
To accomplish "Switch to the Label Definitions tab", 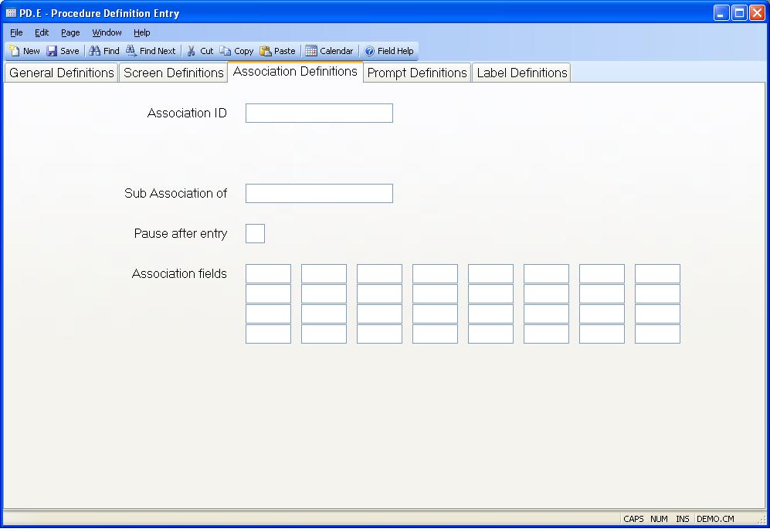I will (x=521, y=73).
